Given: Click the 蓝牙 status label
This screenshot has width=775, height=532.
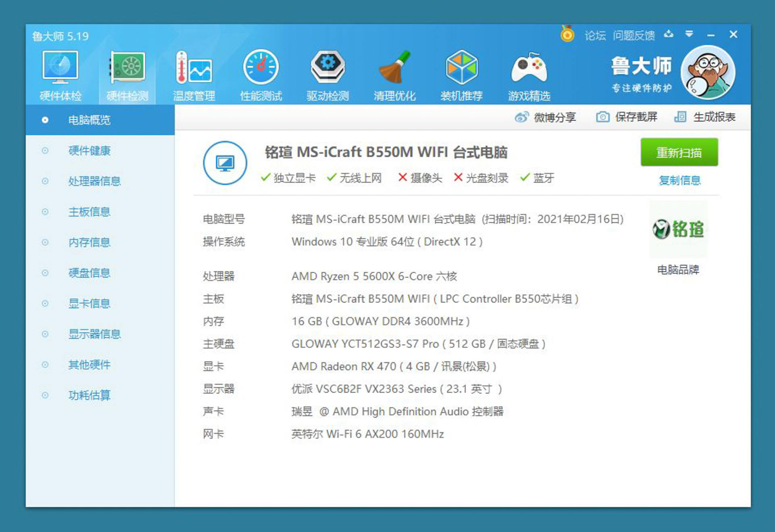Looking at the screenshot, I should pos(544,177).
